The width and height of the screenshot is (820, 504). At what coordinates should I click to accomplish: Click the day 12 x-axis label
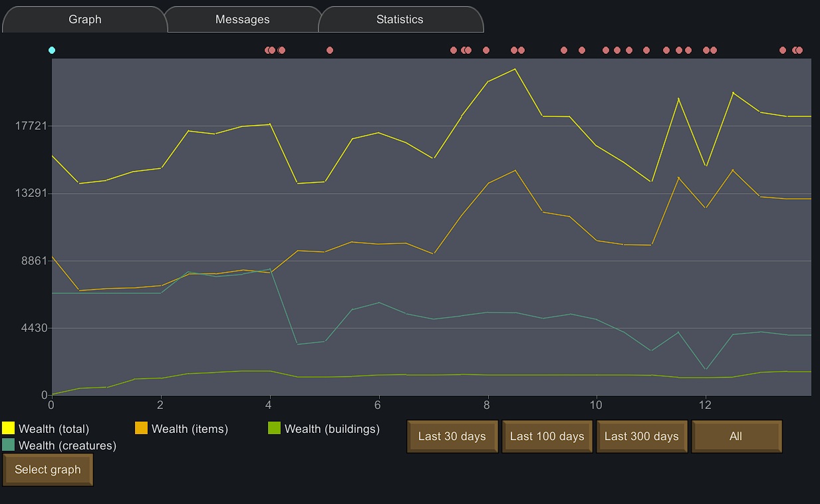(x=705, y=404)
